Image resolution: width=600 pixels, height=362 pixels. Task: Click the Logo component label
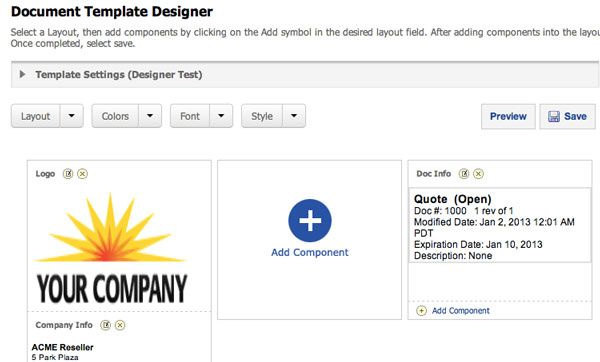click(x=45, y=174)
